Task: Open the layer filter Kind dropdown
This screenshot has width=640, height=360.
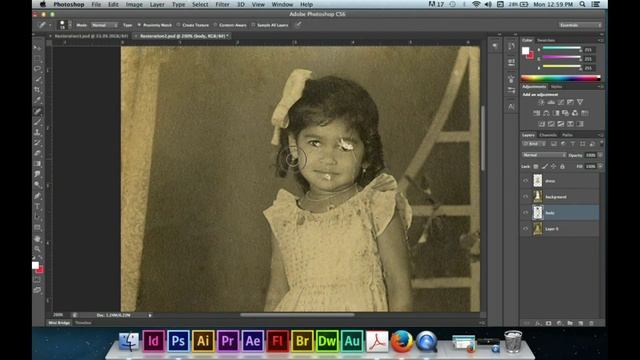Action: pos(534,144)
